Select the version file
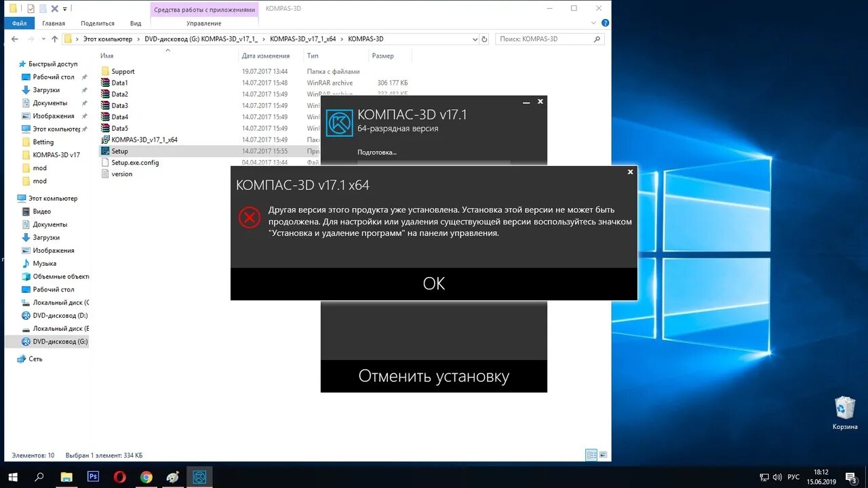The height and width of the screenshot is (488, 868). [x=122, y=174]
